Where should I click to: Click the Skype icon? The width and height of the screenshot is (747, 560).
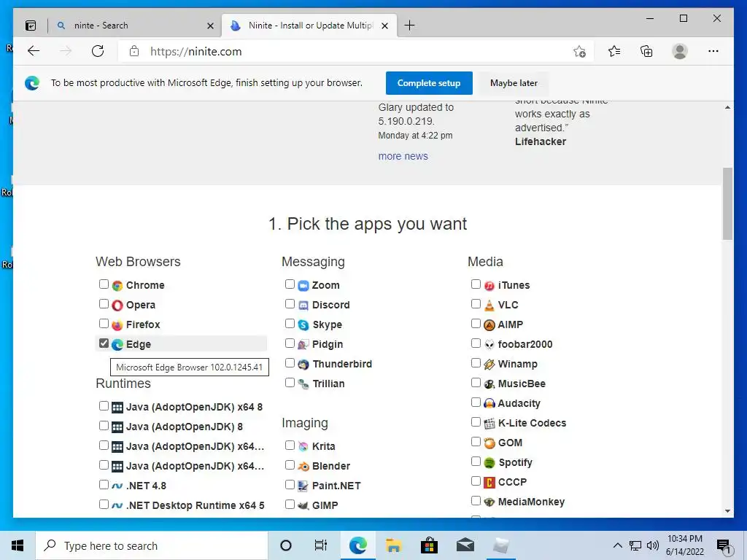pyautogui.click(x=303, y=324)
